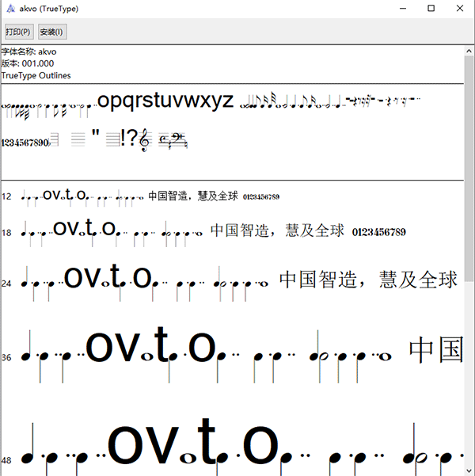This screenshot has width=475, height=476.
Task: Click the akvo (TrueType) window title
Action: click(49, 9)
